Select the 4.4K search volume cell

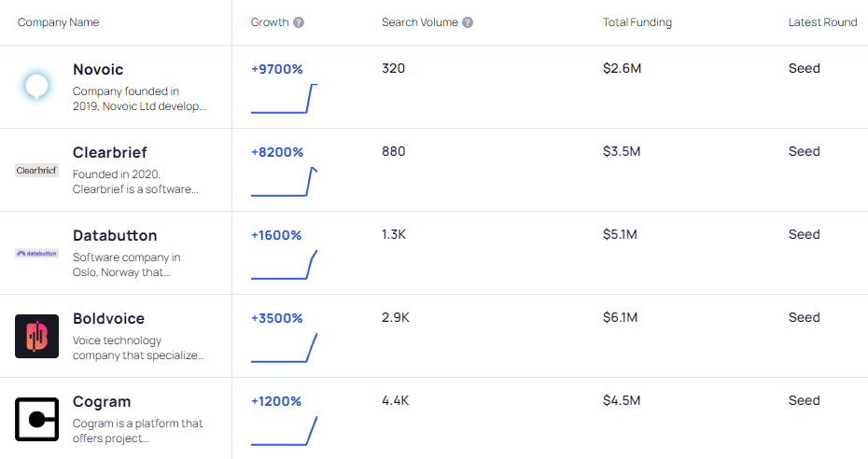click(x=395, y=400)
